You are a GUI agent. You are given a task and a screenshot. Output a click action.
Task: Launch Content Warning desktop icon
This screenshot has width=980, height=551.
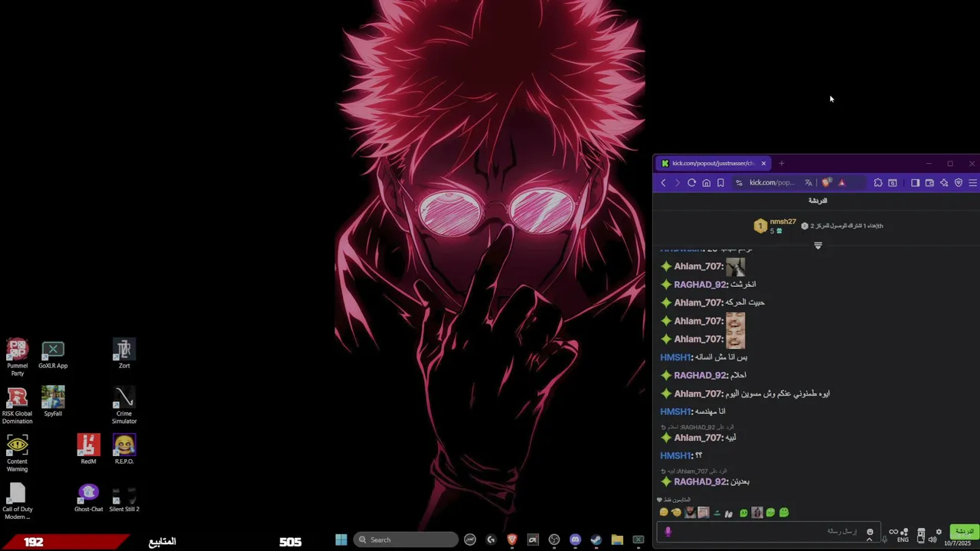click(17, 453)
